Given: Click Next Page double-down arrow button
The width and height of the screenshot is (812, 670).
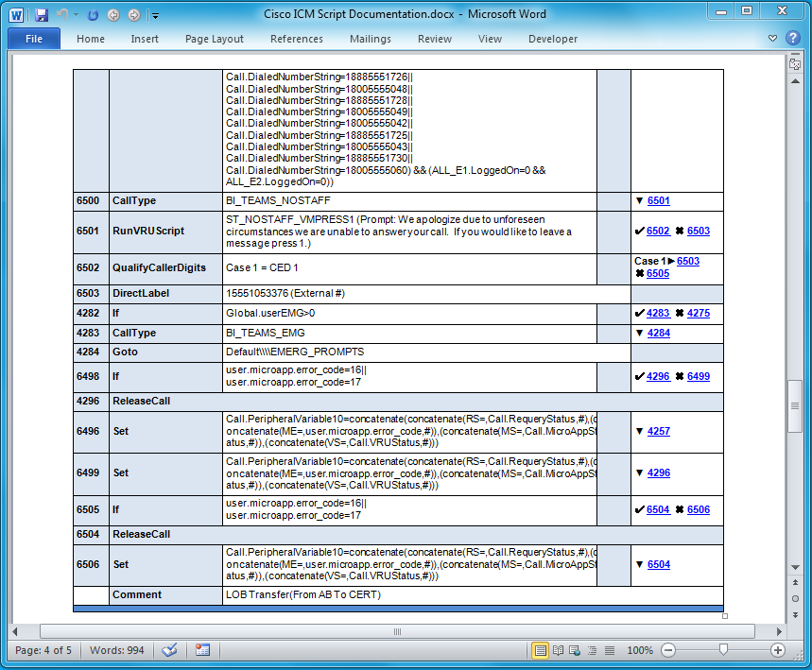Looking at the screenshot, I should [x=795, y=614].
